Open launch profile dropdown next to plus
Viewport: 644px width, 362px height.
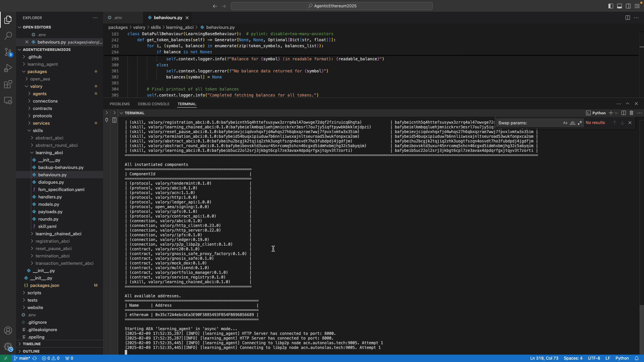coord(616,113)
